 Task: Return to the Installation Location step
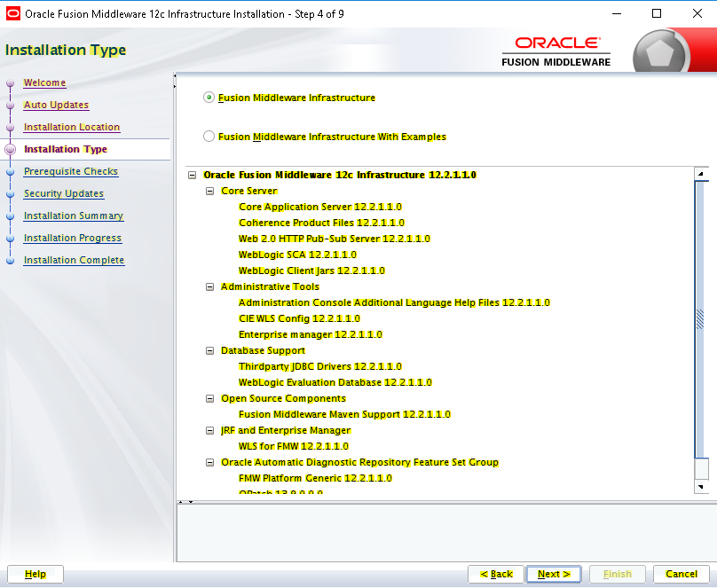72,127
